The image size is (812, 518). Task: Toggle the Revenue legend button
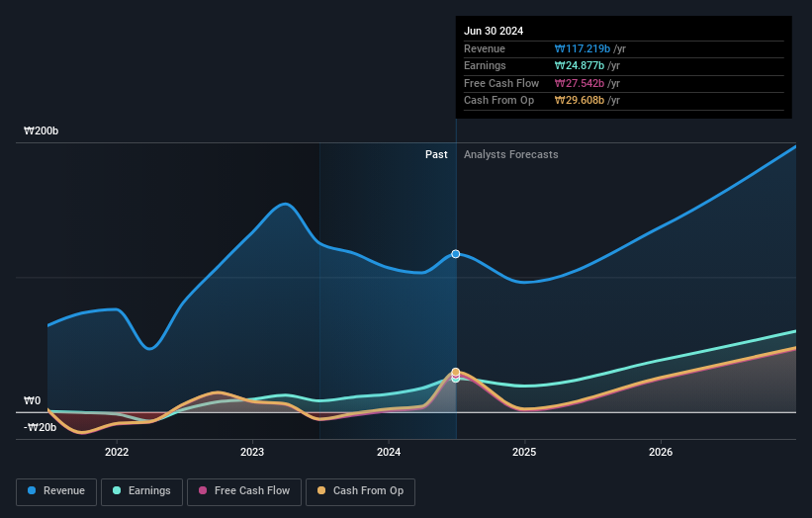56,491
